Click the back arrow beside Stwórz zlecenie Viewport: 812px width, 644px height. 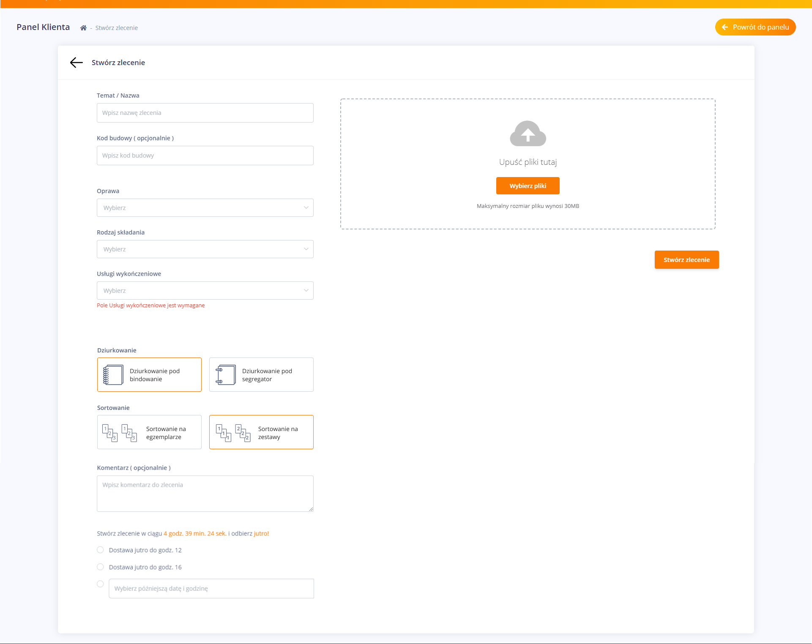(77, 63)
